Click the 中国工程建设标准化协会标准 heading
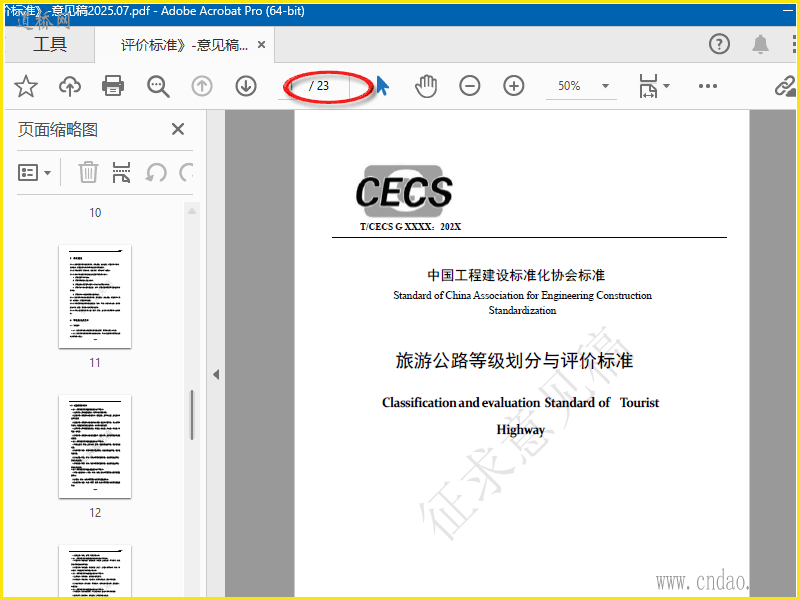The image size is (800, 600). pos(516,276)
